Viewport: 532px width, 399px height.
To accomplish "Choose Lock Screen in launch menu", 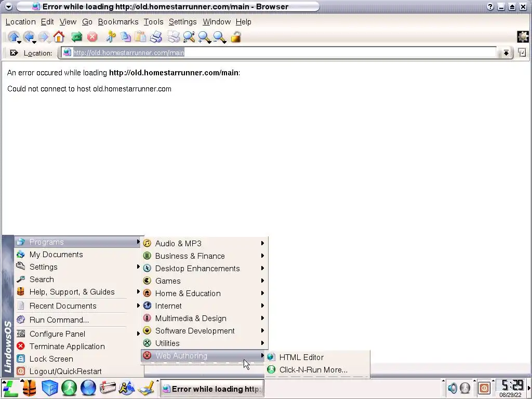I will (77, 359).
